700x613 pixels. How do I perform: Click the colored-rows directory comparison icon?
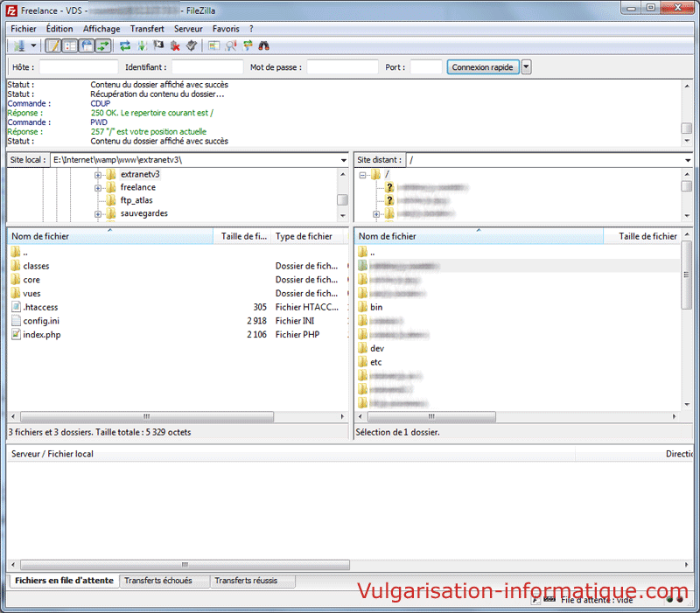pyautogui.click(x=214, y=45)
